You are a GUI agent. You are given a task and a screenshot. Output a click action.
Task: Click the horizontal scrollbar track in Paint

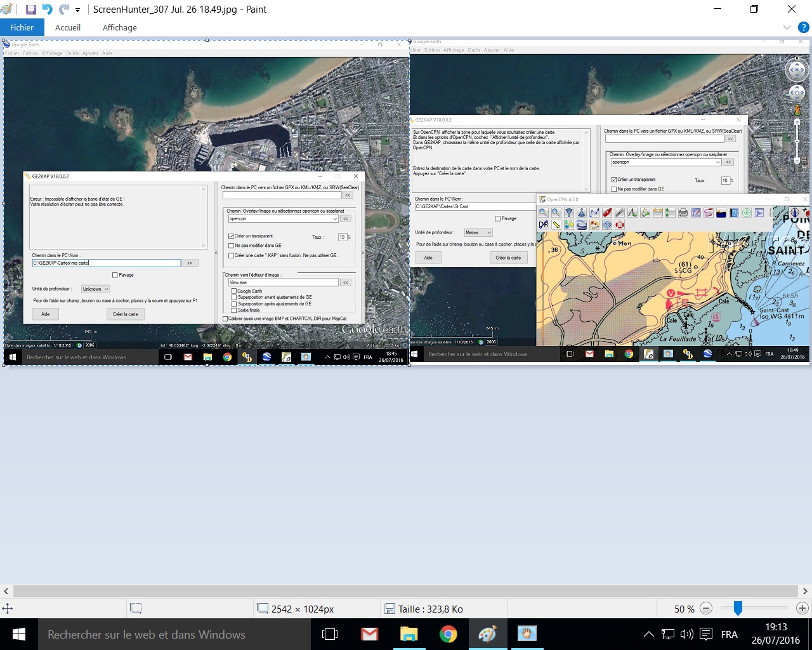pyautogui.click(x=405, y=591)
